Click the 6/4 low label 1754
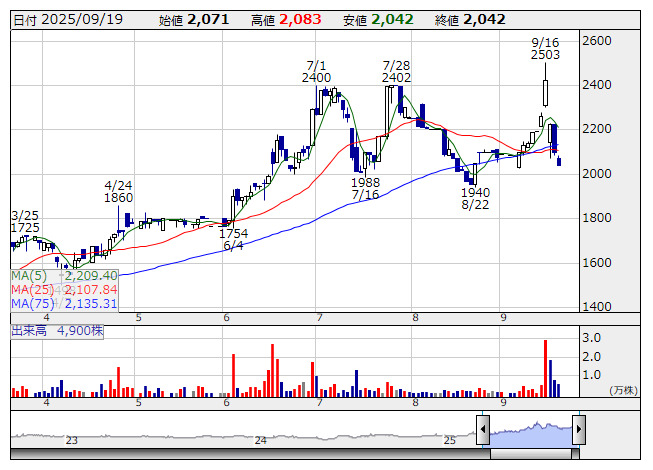This screenshot has height=470, width=653. point(233,233)
